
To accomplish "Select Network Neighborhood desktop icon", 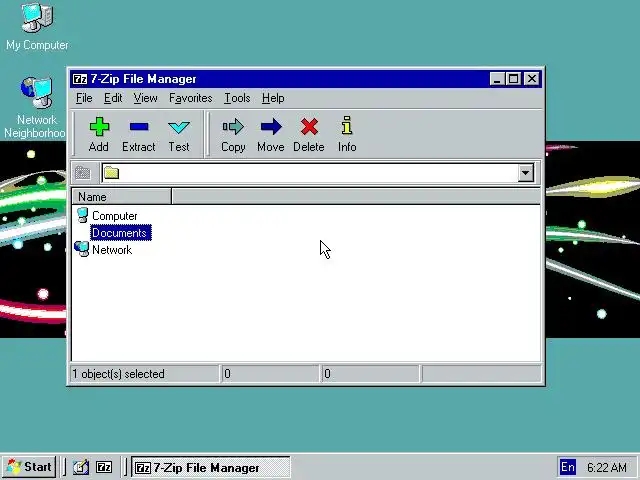I will point(36,108).
